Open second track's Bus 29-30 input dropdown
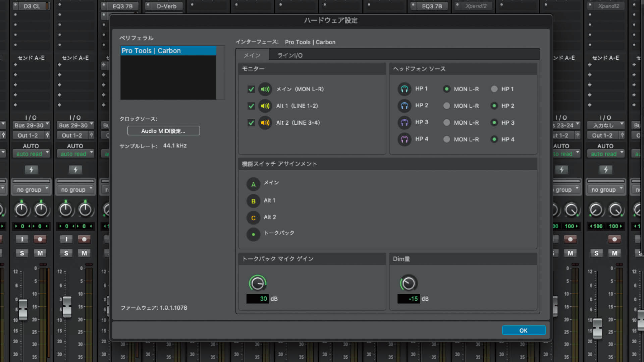The image size is (644, 362). click(x=75, y=125)
